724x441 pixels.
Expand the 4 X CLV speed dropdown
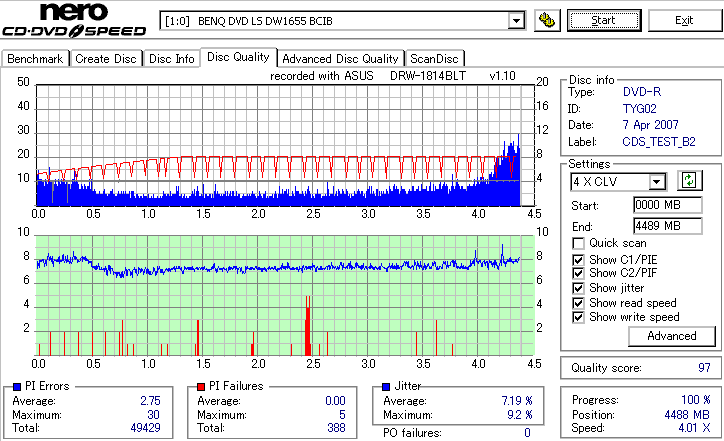point(657,182)
